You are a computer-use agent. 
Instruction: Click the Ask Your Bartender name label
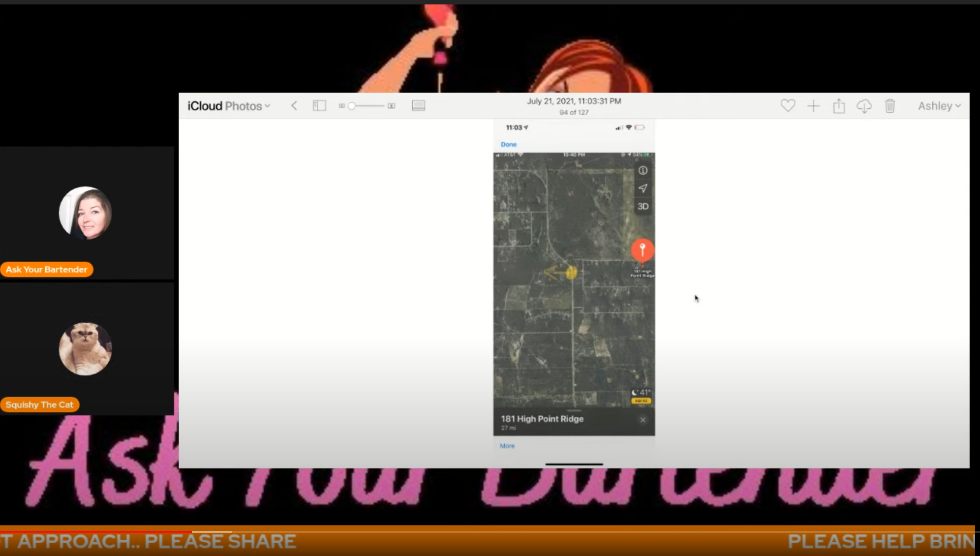(x=47, y=270)
